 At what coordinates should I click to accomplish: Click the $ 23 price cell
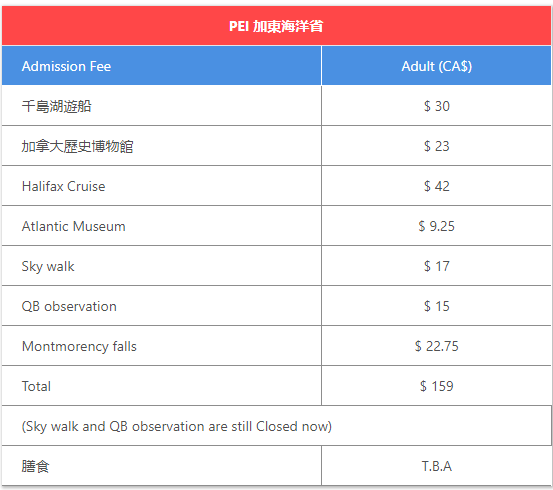coord(437,146)
